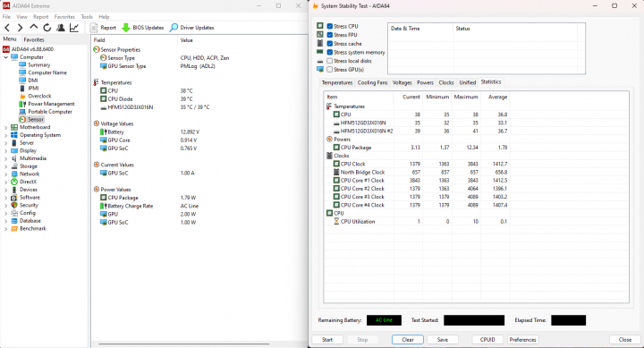Open the File menu
Screen dimensions: 644x348
[6, 17]
